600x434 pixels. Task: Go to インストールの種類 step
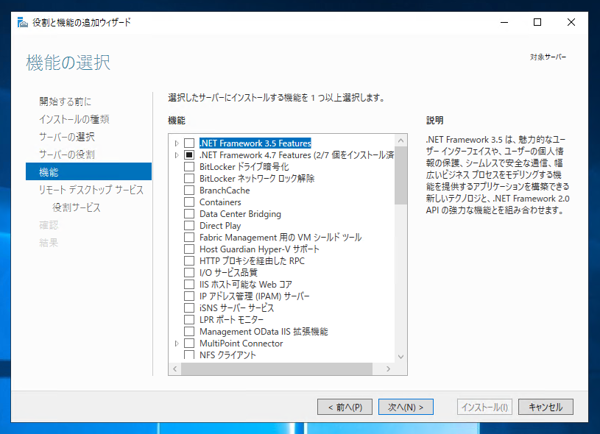tap(74, 119)
